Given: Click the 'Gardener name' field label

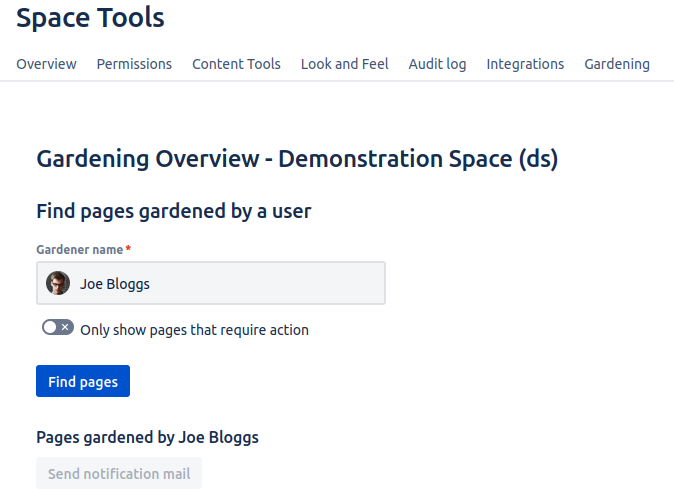Looking at the screenshot, I should pos(80,249).
